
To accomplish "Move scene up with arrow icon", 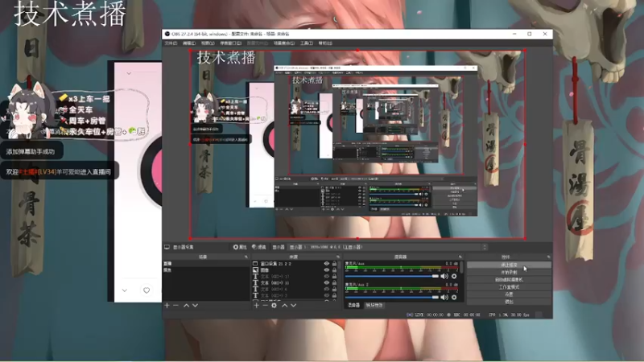I will click(x=187, y=306).
